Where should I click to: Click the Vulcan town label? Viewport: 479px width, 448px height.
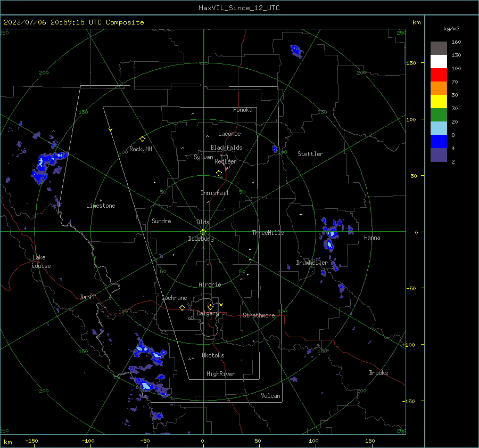coord(270,396)
